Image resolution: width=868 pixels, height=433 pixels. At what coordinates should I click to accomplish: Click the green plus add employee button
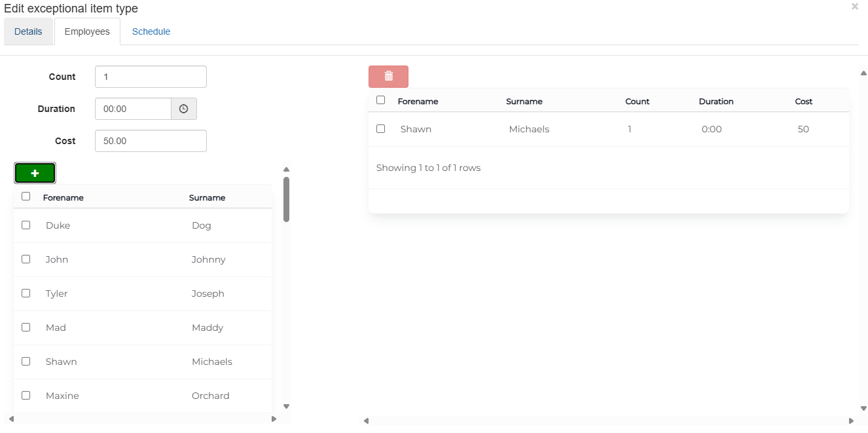coord(35,173)
